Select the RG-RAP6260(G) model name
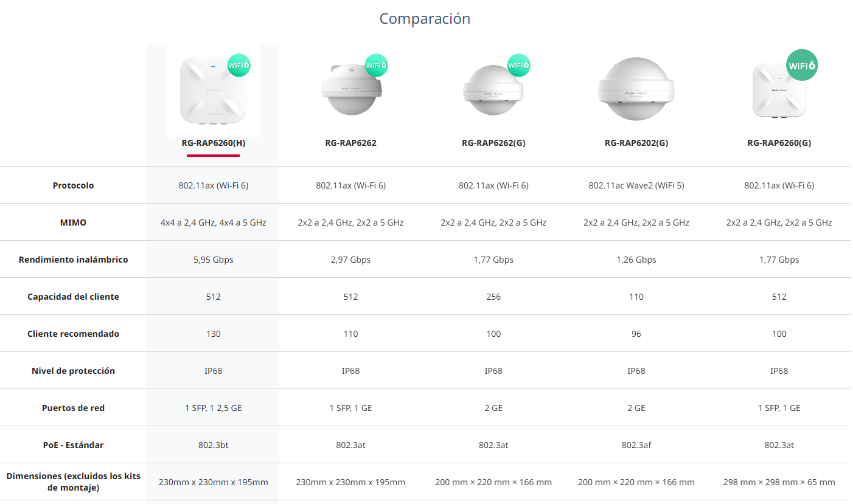The height and width of the screenshot is (504, 853). pyautogui.click(x=779, y=143)
